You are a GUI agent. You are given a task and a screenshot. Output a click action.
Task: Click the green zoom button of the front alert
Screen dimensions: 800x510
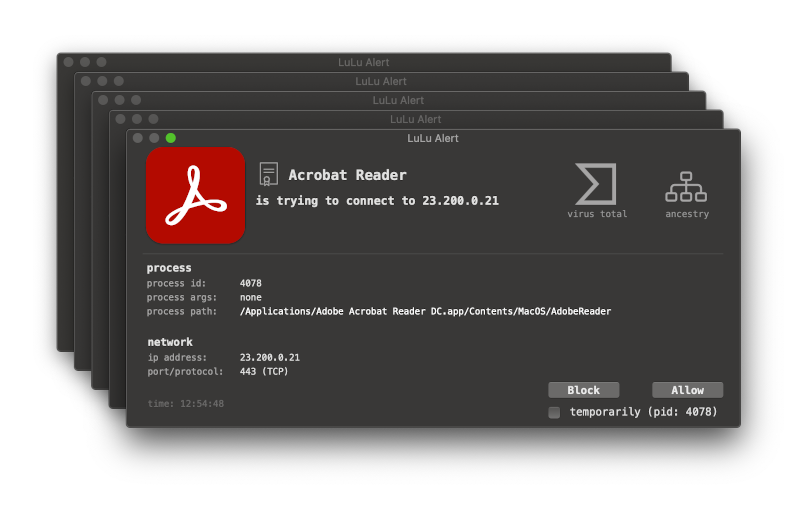[x=171, y=138]
